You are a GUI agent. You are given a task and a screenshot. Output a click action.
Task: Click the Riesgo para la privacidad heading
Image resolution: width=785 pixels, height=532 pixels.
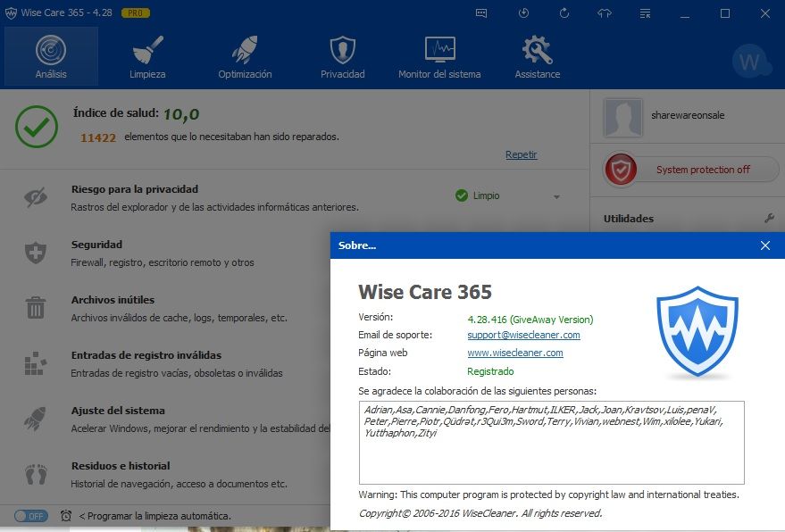tap(135, 189)
